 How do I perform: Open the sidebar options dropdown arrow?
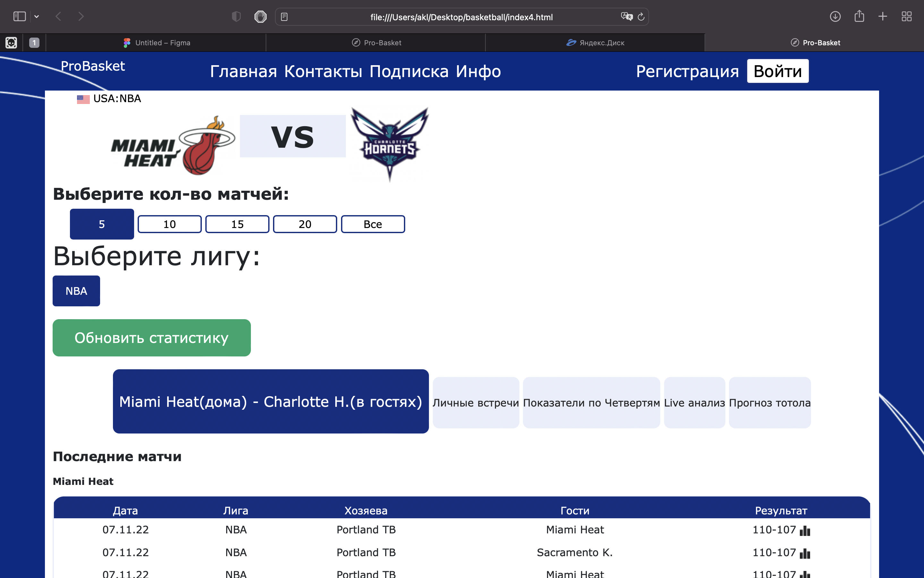[x=37, y=16]
